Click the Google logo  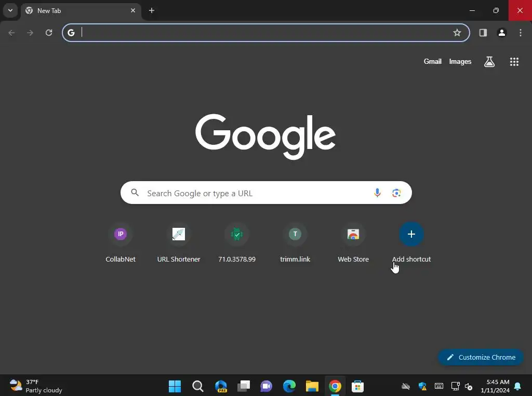point(265,136)
